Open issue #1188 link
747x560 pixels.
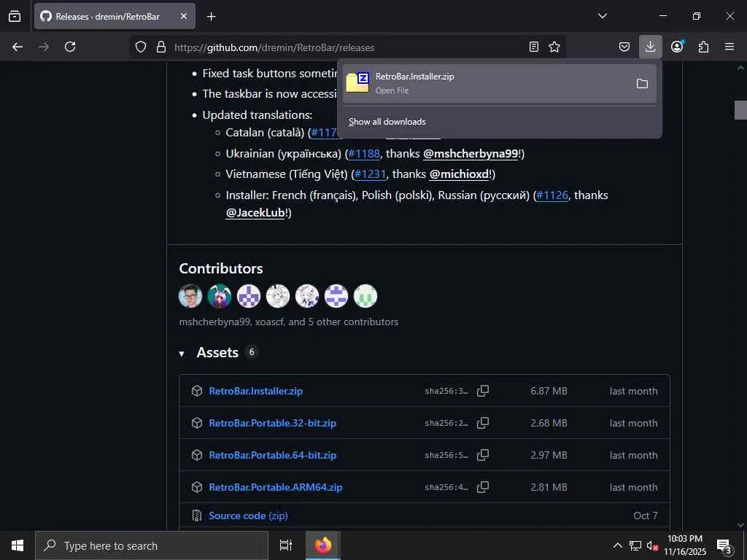[x=364, y=153]
